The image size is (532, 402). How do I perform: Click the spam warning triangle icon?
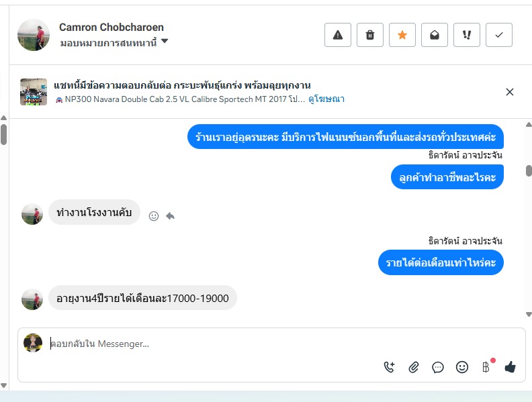click(x=338, y=35)
